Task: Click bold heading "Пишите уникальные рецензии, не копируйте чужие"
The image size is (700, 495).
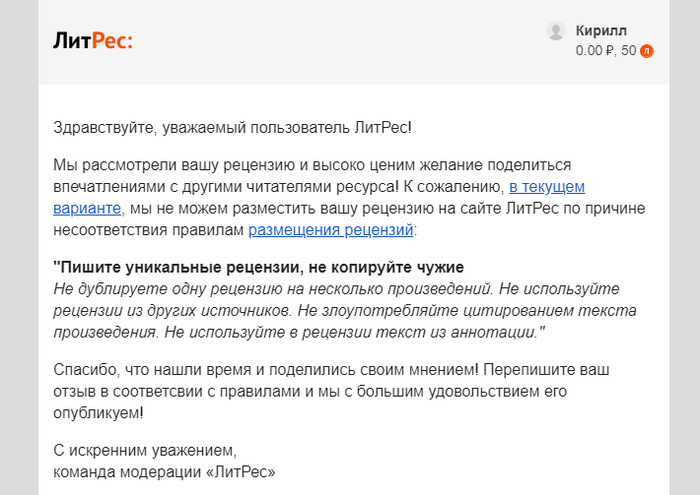Action: click(x=258, y=267)
